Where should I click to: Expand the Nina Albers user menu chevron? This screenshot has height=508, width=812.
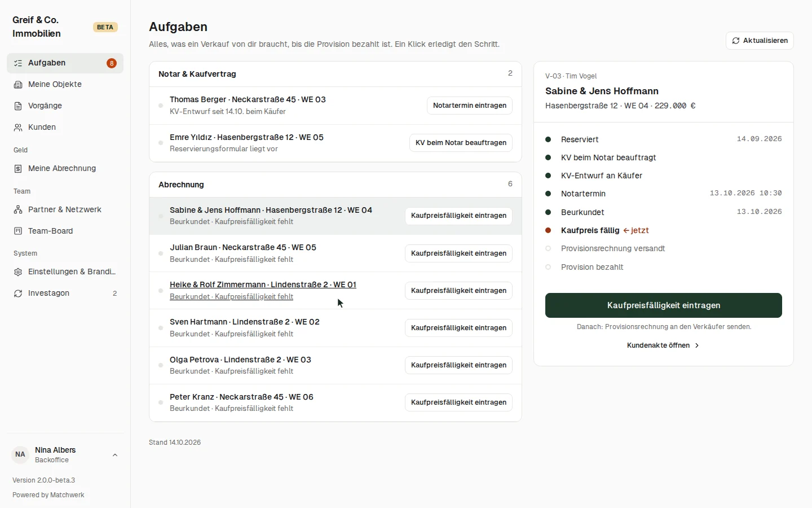(x=115, y=455)
